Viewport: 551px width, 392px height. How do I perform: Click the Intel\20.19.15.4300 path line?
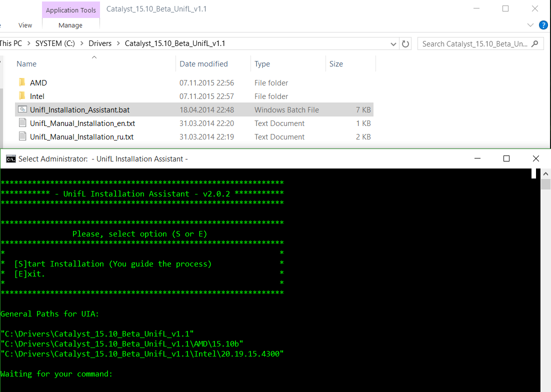point(142,353)
